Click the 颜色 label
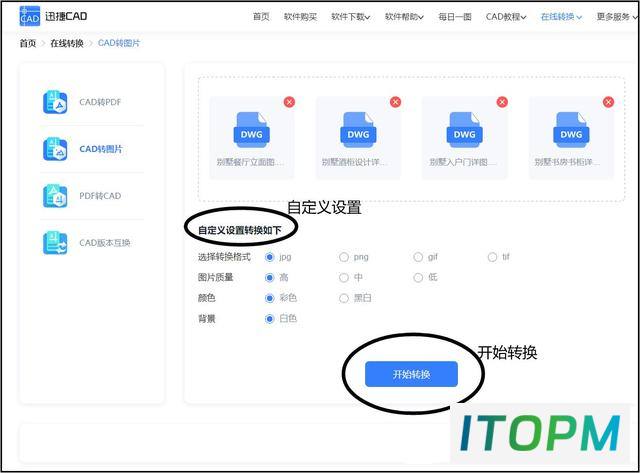Image resolution: width=640 pixels, height=473 pixels. pyautogui.click(x=207, y=298)
